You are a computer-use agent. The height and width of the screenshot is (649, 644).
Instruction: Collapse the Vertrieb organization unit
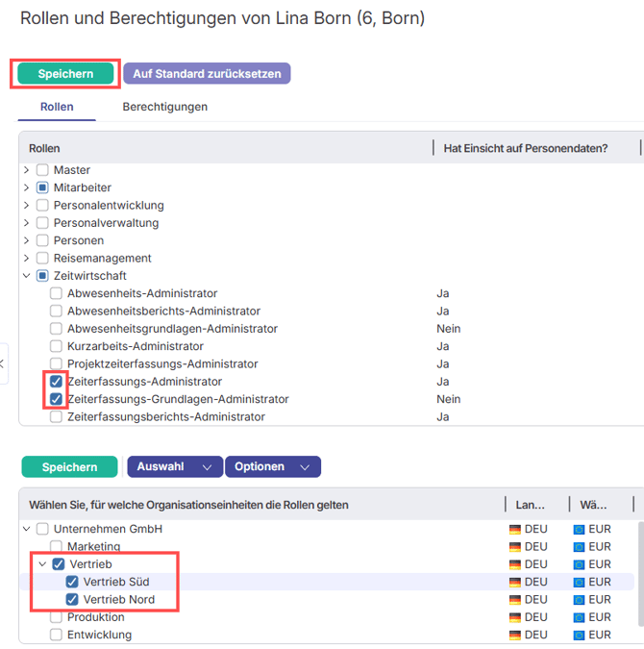point(41,564)
